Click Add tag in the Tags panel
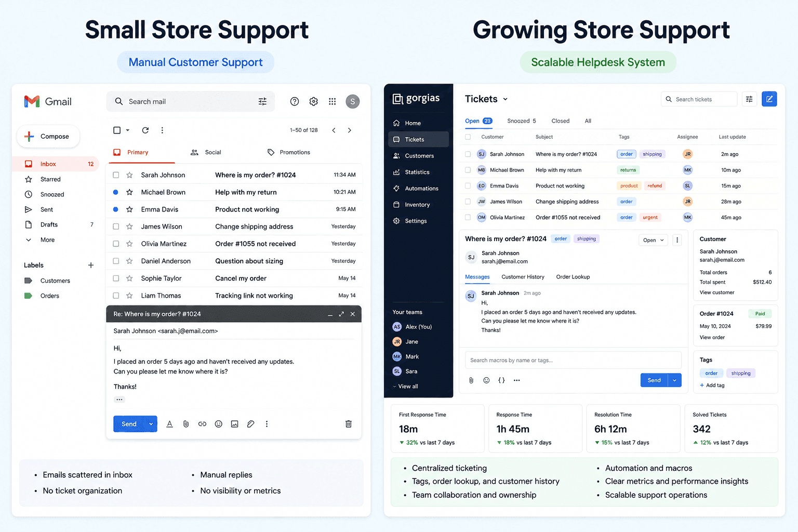 (x=712, y=385)
